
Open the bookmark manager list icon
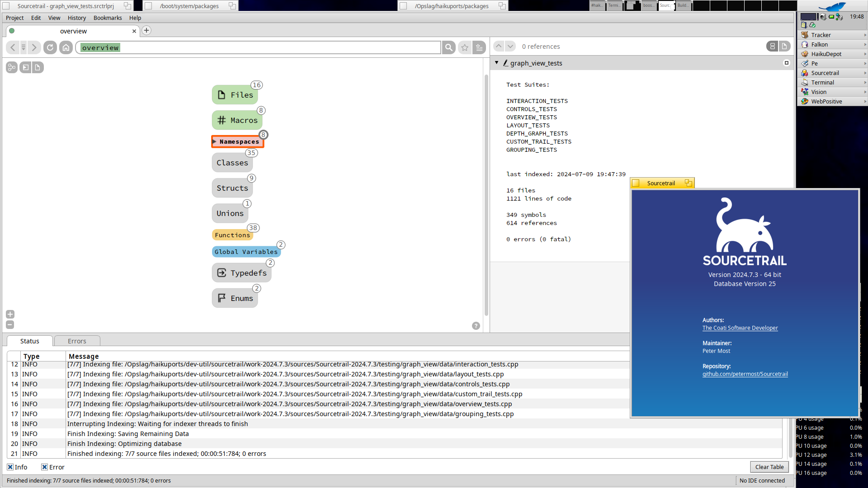pos(479,47)
